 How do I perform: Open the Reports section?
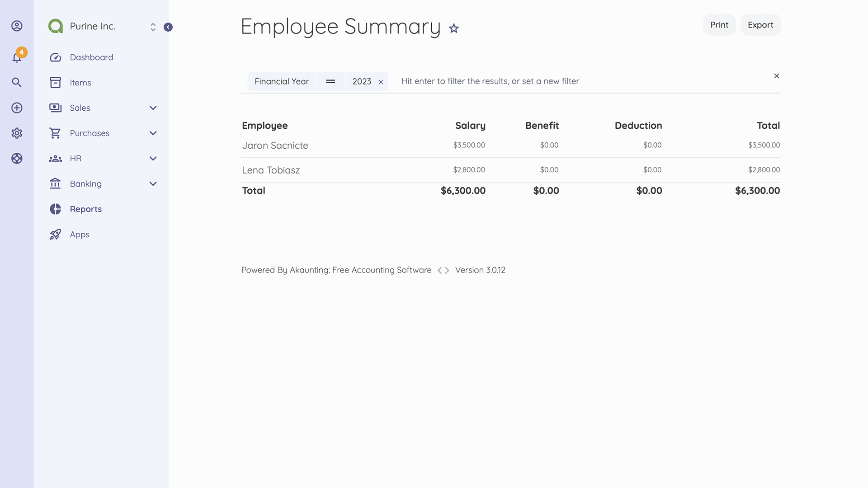click(86, 209)
